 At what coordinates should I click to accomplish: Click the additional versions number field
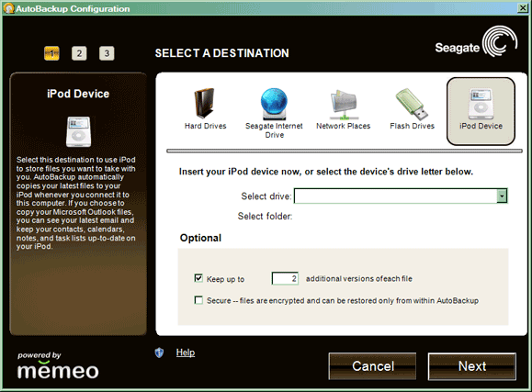tap(285, 278)
